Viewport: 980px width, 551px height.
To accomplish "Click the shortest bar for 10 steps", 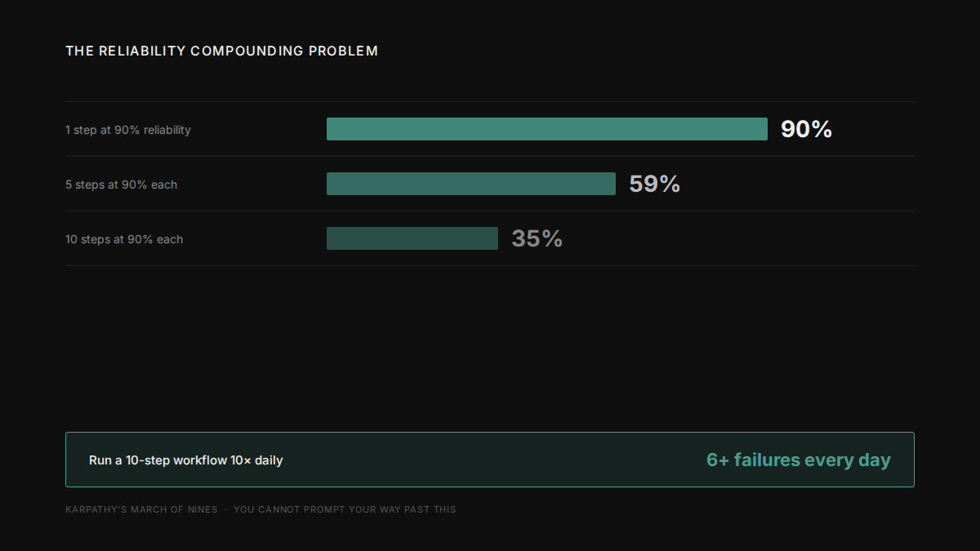I will pos(412,238).
